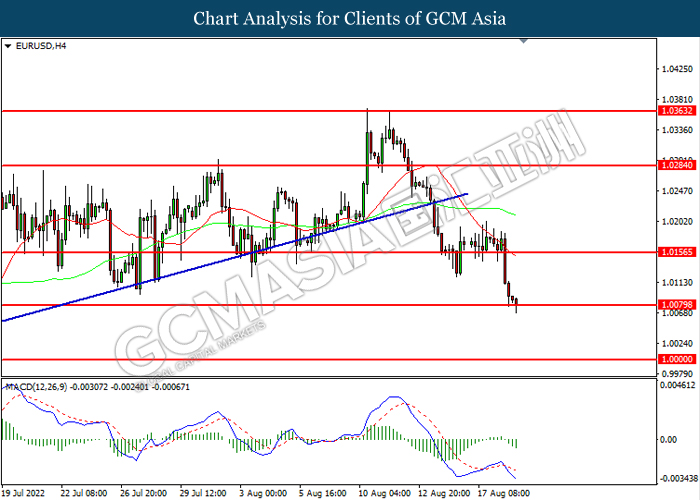The width and height of the screenshot is (700, 500).
Task: Click the 17 Aug 08:00 time label
Action: [504, 493]
